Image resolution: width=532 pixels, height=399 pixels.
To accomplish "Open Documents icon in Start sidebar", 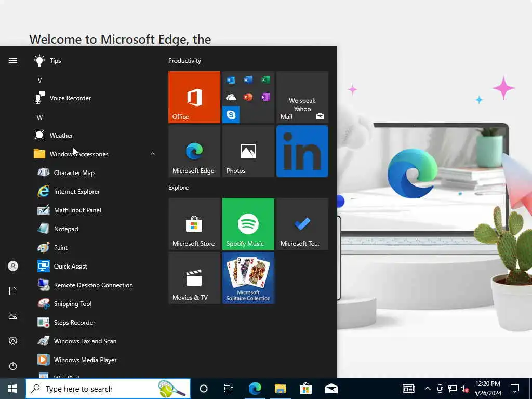I will (13, 291).
